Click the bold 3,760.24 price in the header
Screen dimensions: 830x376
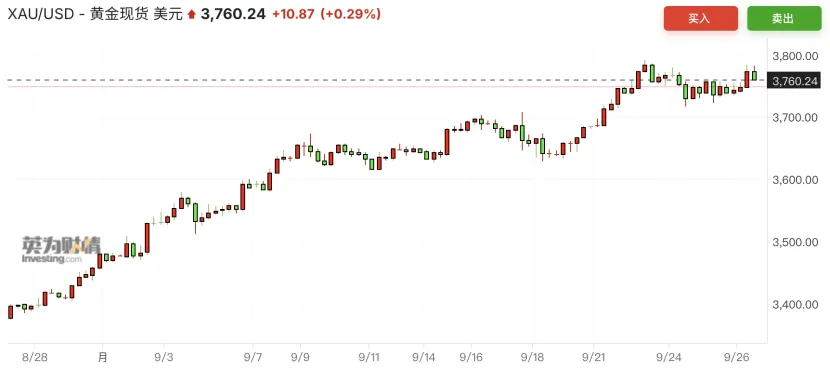[x=233, y=14]
